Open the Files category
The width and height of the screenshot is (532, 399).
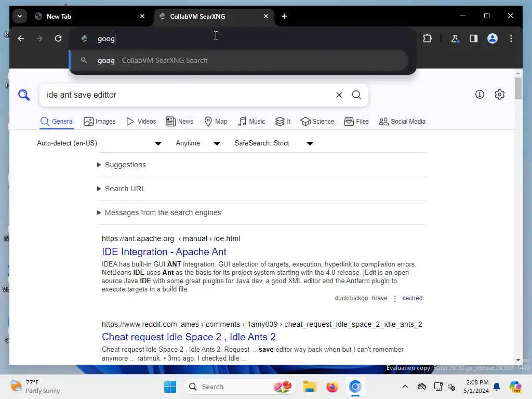[x=356, y=122]
